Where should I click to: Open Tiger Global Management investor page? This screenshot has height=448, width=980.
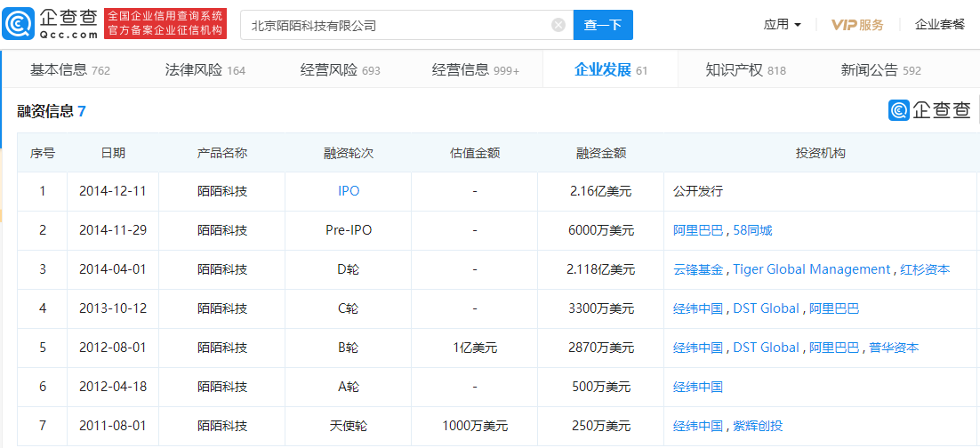point(811,269)
